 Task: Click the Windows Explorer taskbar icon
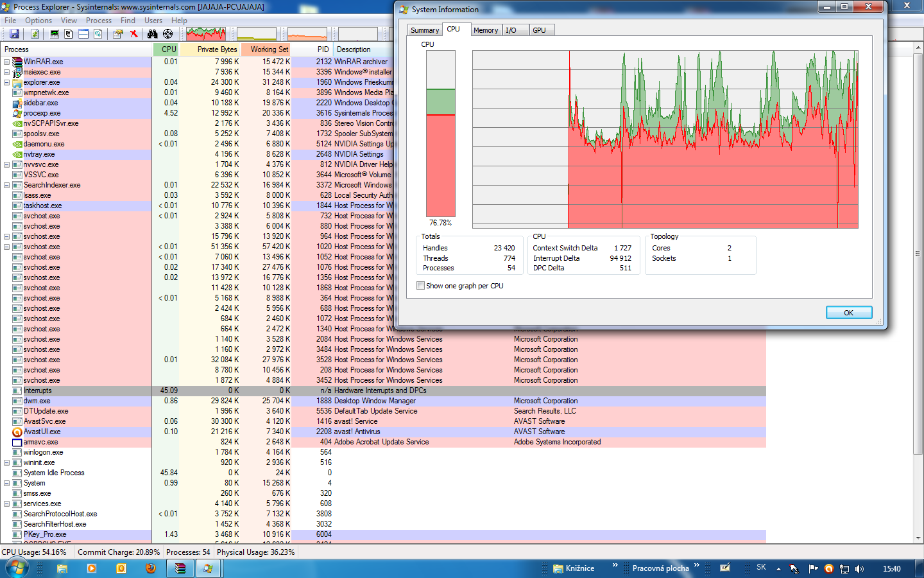[x=62, y=568]
